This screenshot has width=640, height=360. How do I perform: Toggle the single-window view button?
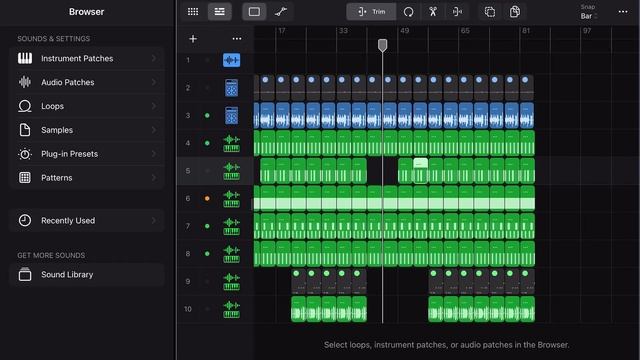coord(254,12)
